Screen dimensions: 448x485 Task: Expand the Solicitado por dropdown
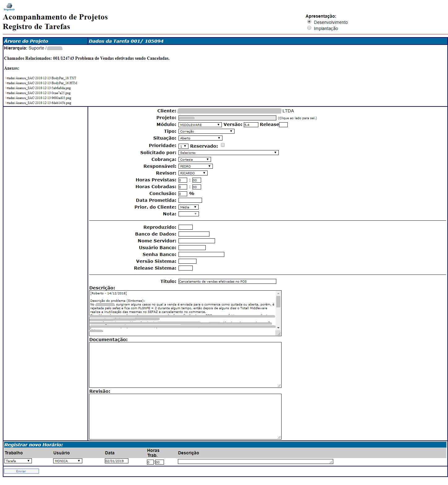pos(228,153)
